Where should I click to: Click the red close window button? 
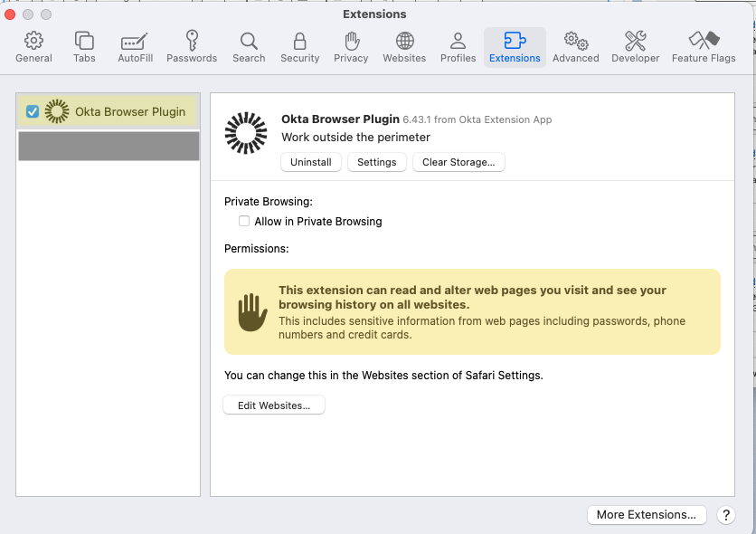(10, 14)
